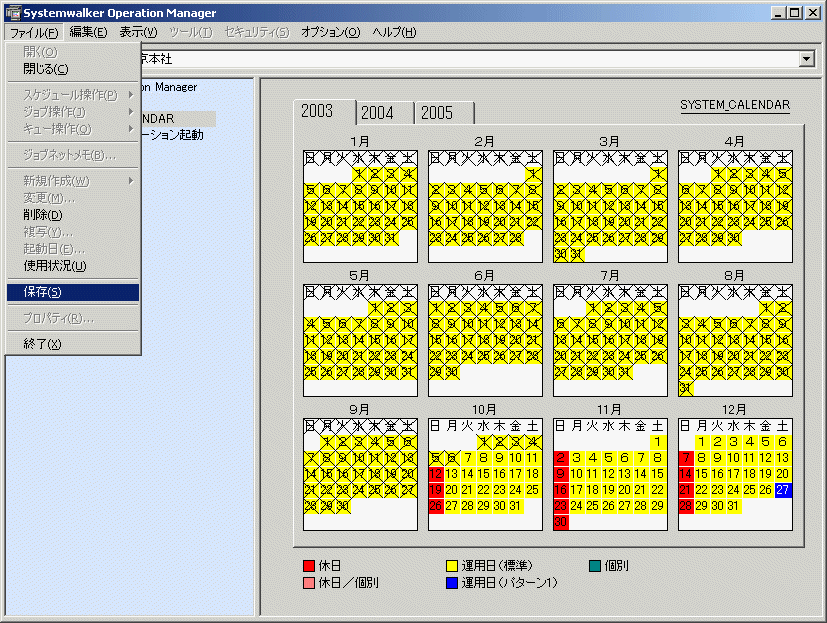Select December 7 holiday cell
827x623 pixels.
click(686, 458)
